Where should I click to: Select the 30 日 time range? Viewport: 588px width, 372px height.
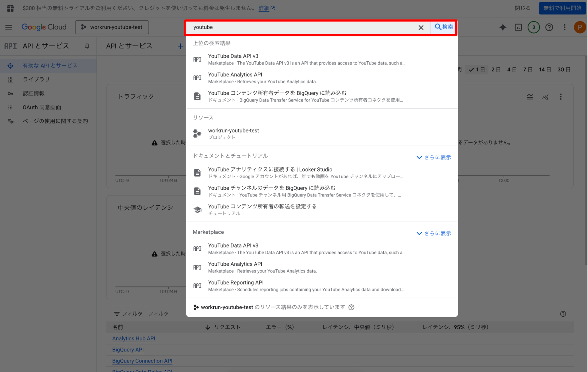coord(564,69)
